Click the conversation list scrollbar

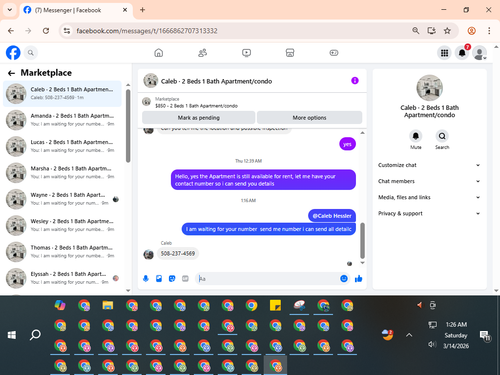pos(128,126)
